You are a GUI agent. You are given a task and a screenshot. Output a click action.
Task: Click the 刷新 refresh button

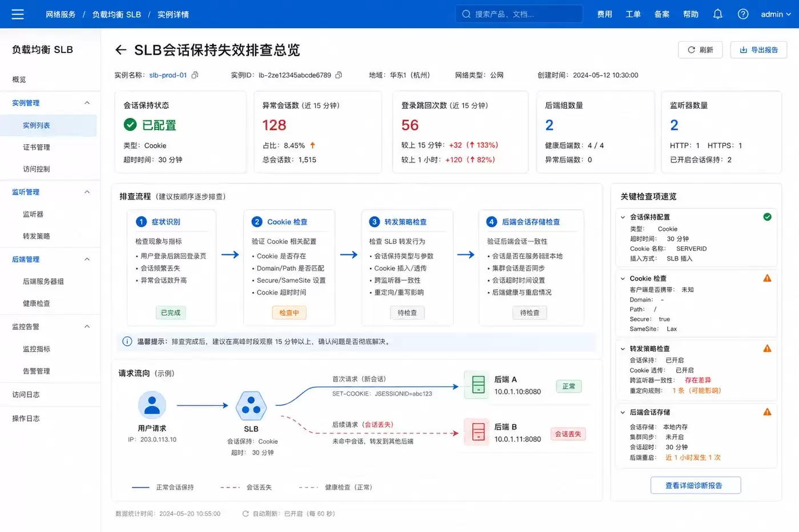700,50
